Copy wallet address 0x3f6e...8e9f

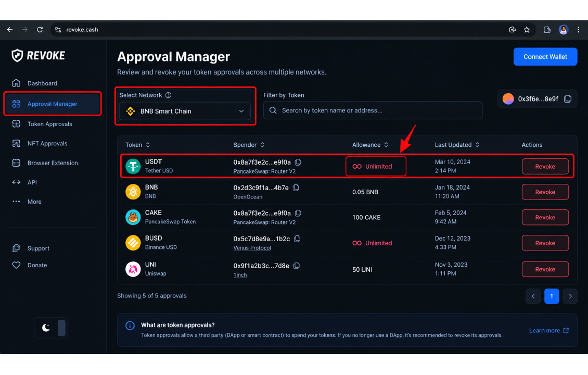568,99
